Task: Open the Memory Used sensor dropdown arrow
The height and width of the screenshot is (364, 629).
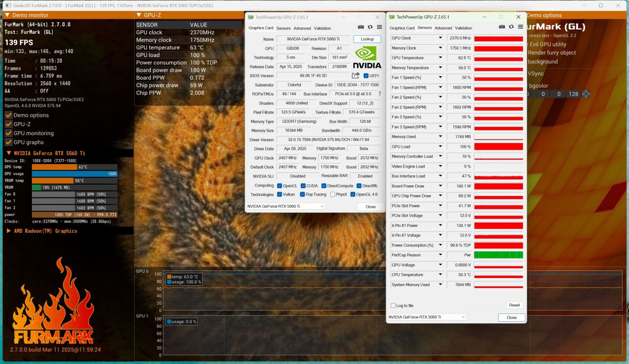Action: [440, 137]
